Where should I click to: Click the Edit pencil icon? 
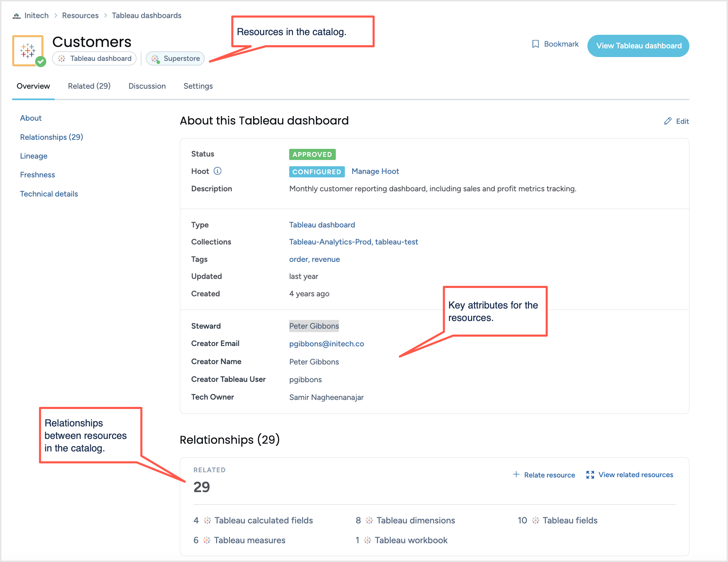click(667, 121)
